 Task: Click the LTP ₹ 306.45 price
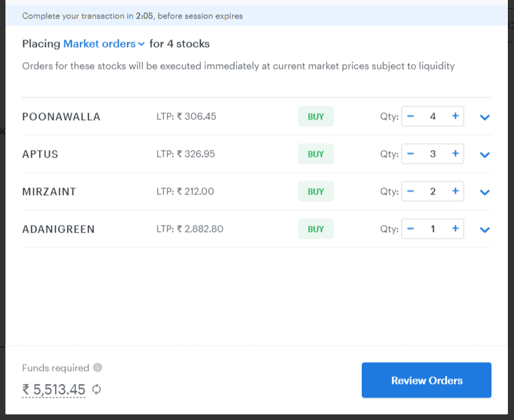tap(186, 116)
